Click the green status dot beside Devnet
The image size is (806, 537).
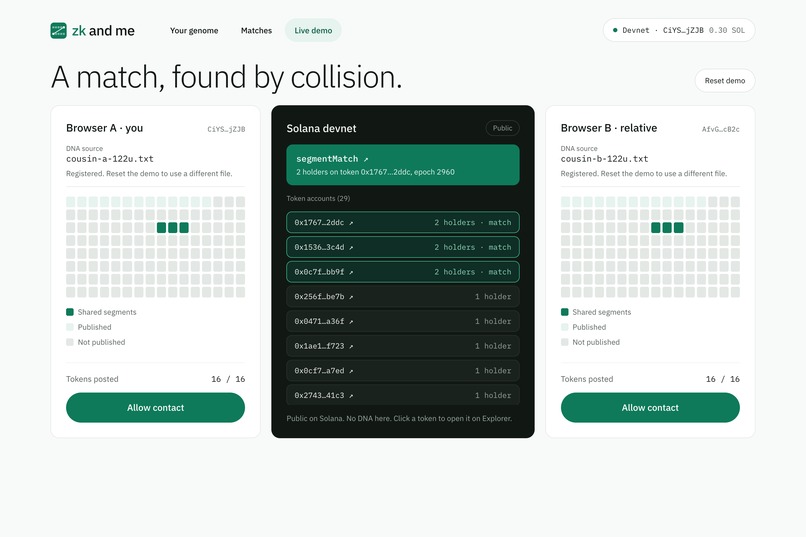pyautogui.click(x=615, y=30)
